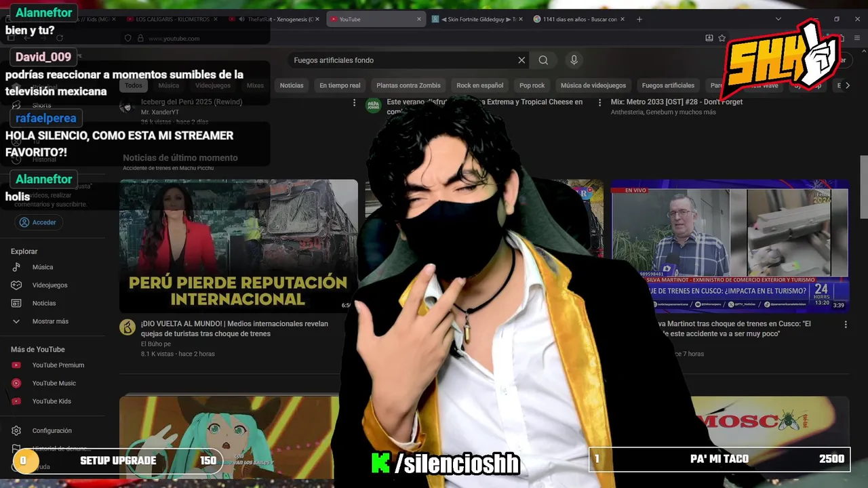The height and width of the screenshot is (488, 868).
Task: Open options menu for Iceberg del Perú video
Action: pos(354,103)
